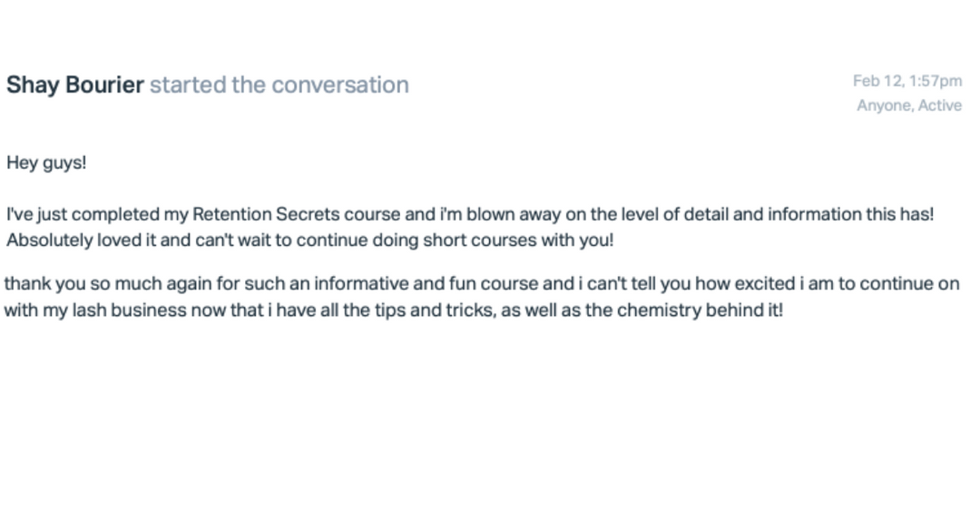
Task: Click the phrase 'blown away' in the message
Action: (513, 214)
